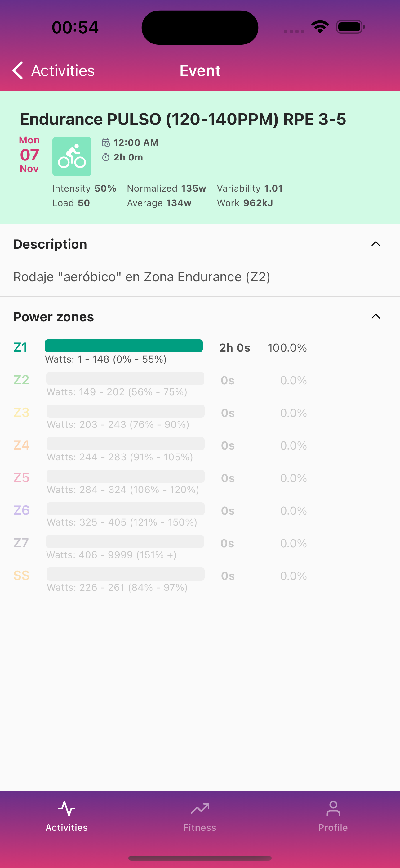This screenshot has width=400, height=868.
Task: Tap the Activities pulse icon
Action: click(x=67, y=808)
